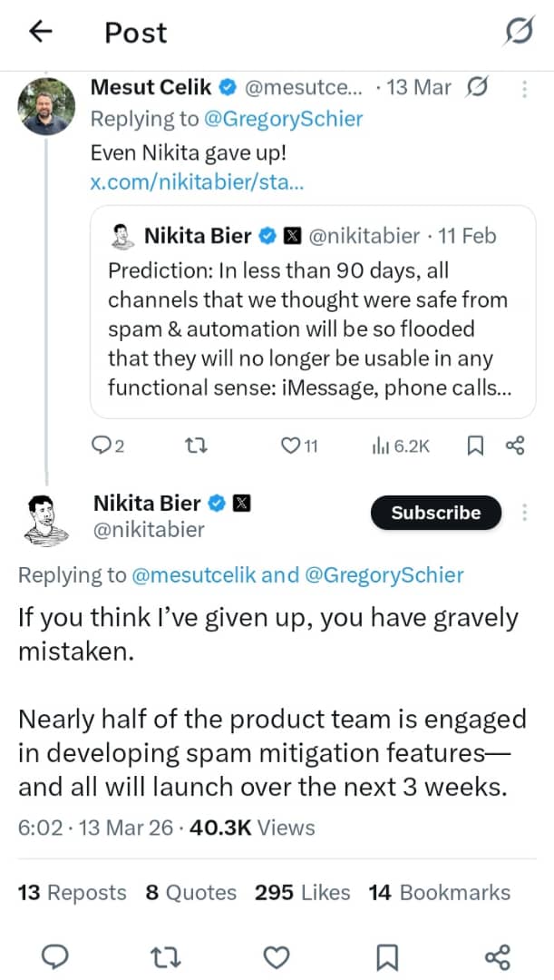View the 295 Likes list
554x980 pixels.
point(302,893)
